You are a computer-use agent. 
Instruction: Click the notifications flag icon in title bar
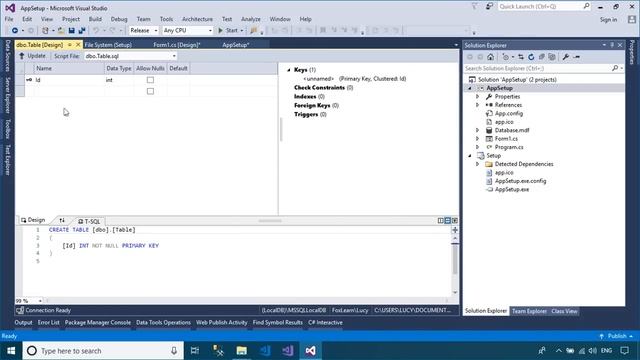click(475, 6)
